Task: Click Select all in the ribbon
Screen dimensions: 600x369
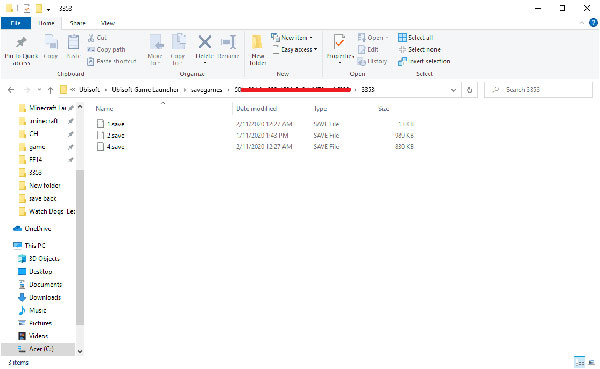Action: [416, 38]
